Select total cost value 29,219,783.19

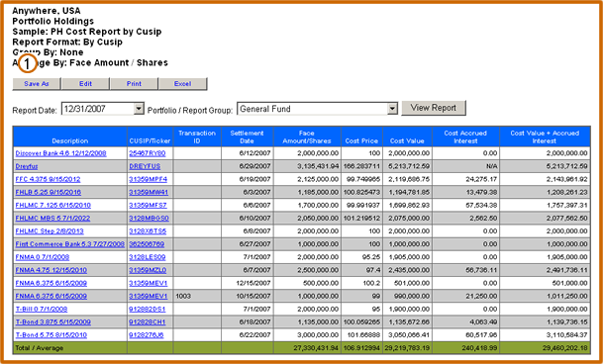coord(407,348)
